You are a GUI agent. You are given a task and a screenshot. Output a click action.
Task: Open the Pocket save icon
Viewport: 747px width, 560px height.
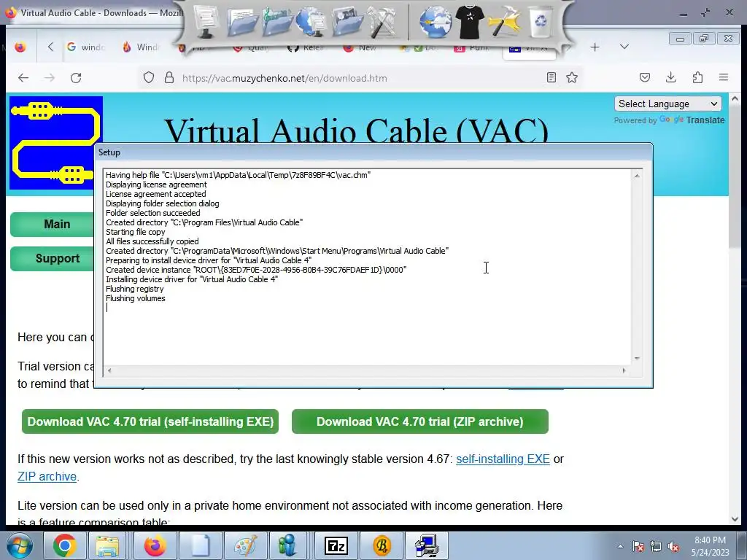645,77
